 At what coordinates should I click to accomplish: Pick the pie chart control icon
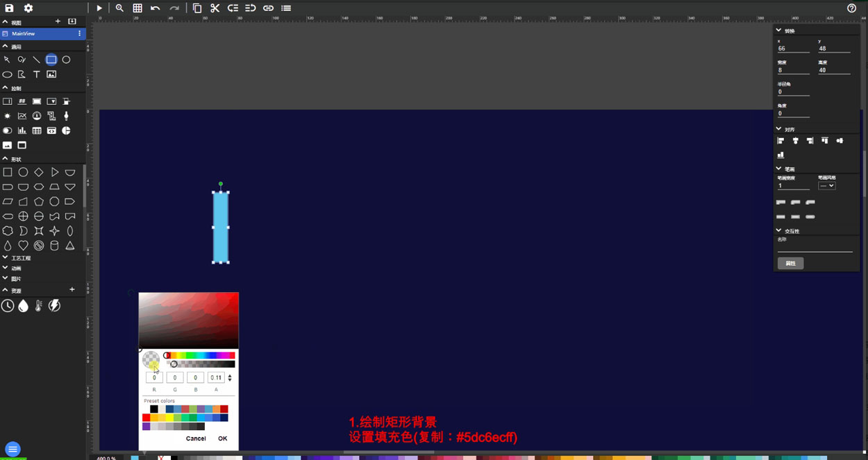click(x=67, y=130)
